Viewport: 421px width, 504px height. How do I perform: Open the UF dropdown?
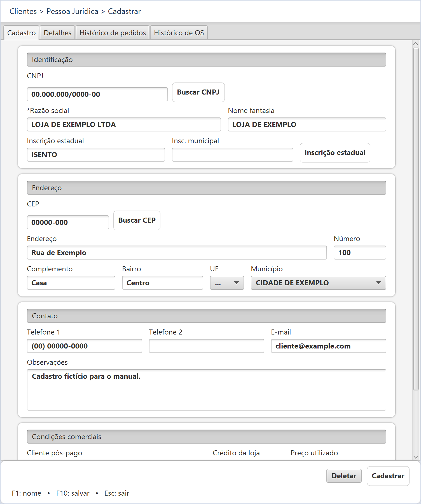[227, 283]
